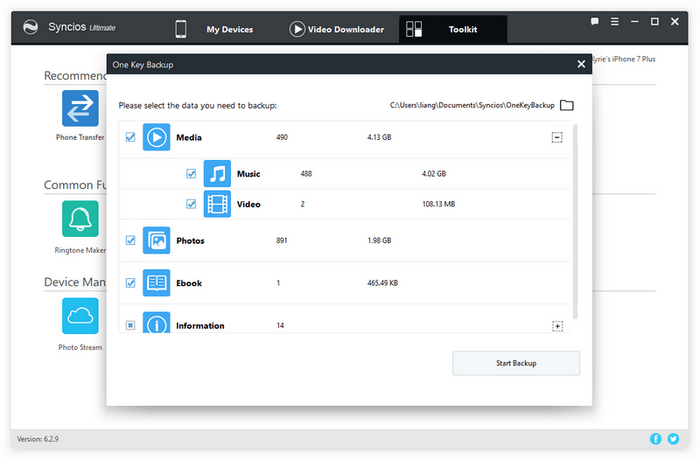Click the Video film strip icon

point(217,204)
